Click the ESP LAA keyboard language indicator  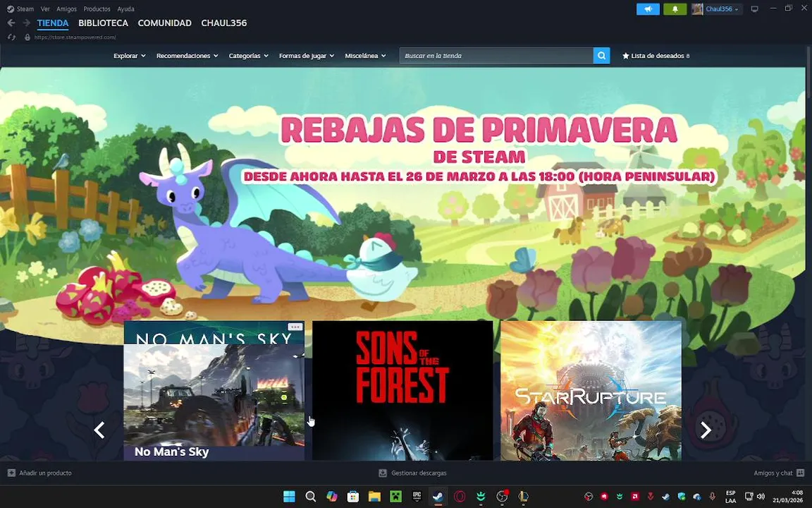tap(730, 497)
